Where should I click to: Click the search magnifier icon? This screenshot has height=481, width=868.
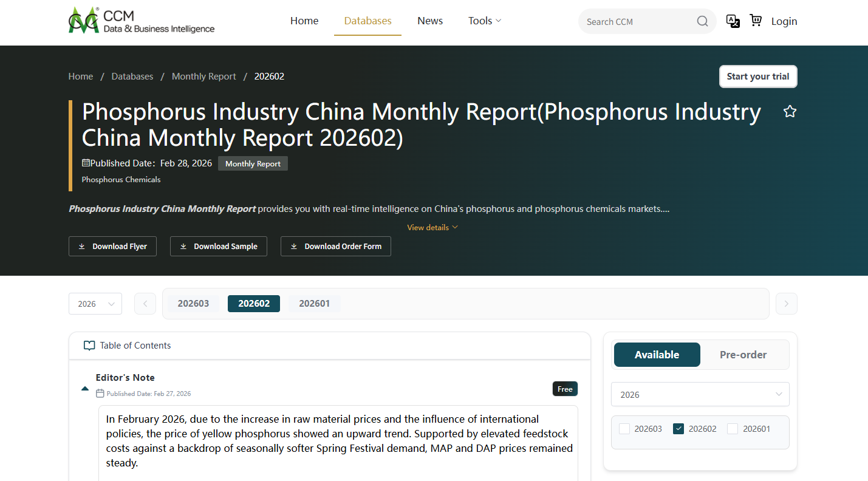[x=702, y=21]
